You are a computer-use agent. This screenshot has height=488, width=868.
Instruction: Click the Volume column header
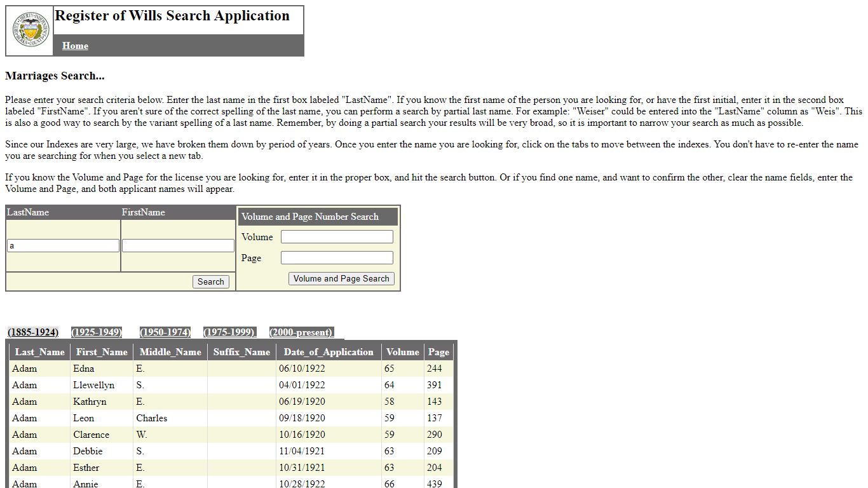pyautogui.click(x=403, y=352)
